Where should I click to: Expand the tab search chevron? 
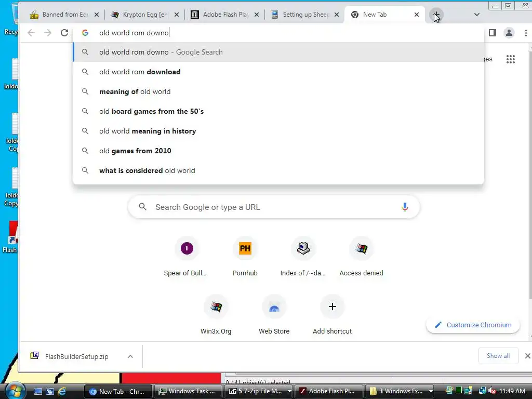(477, 15)
